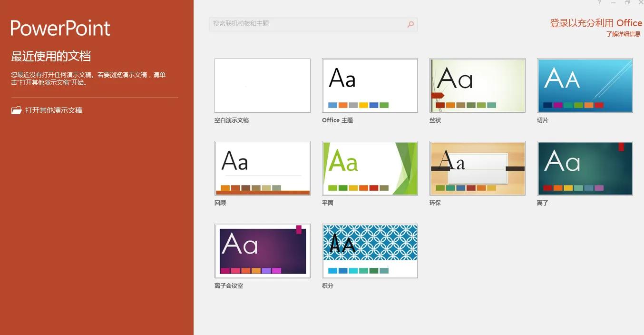Open the Help question mark icon

click(599, 2)
